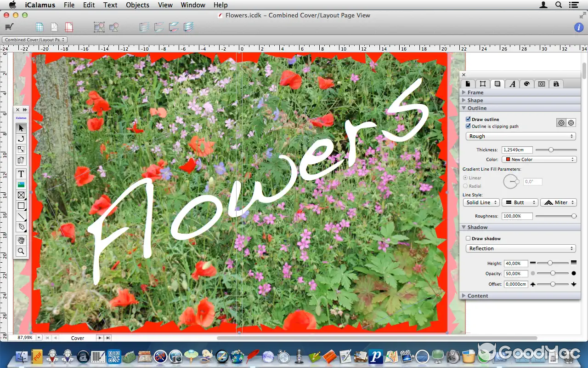Choose the image frame tool

pos(21,184)
